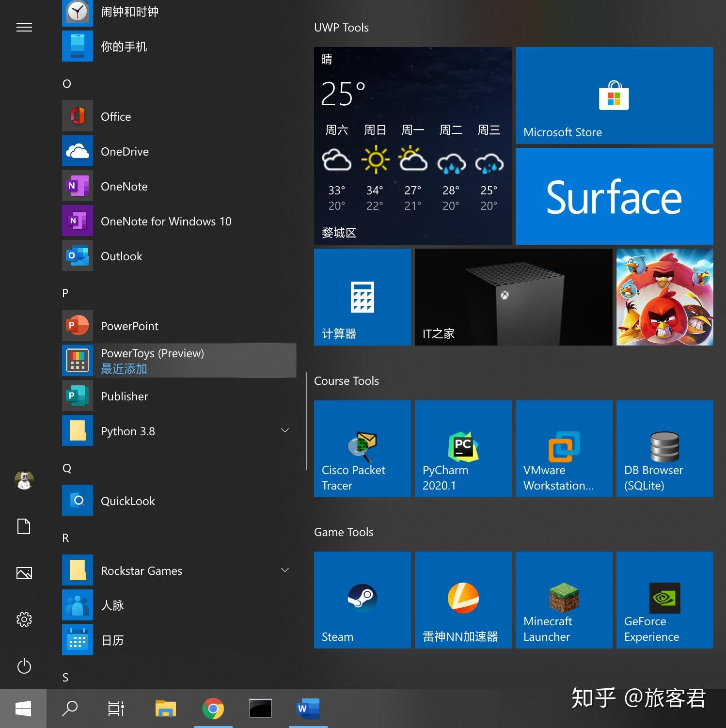
Task: Open the IT之家 news tile
Action: (x=514, y=297)
